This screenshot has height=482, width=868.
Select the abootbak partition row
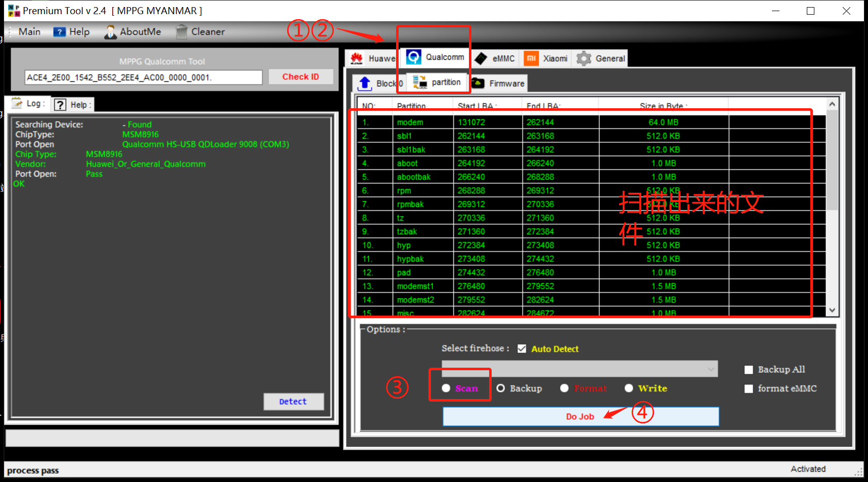click(591, 177)
